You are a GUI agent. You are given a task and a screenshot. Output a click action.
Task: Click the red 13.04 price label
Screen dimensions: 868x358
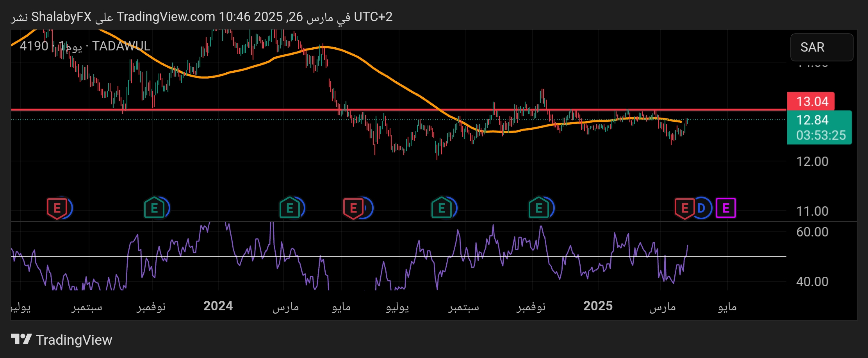point(811,102)
